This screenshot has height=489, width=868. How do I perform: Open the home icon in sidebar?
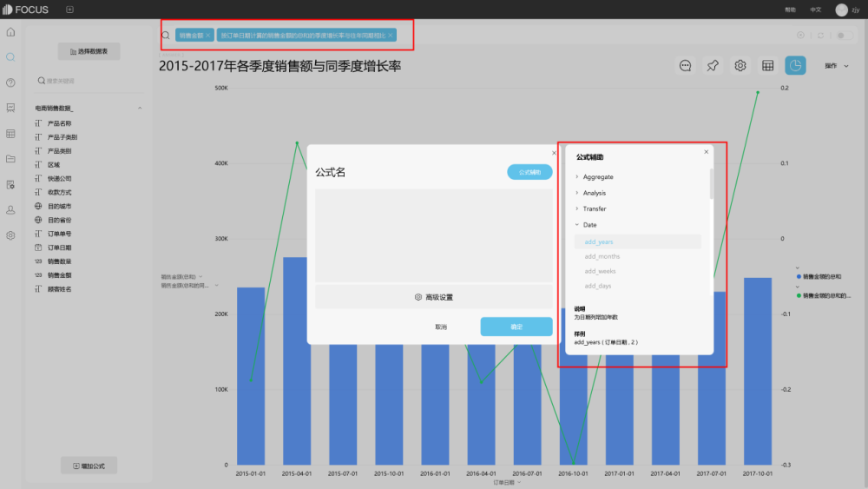pyautogui.click(x=10, y=32)
